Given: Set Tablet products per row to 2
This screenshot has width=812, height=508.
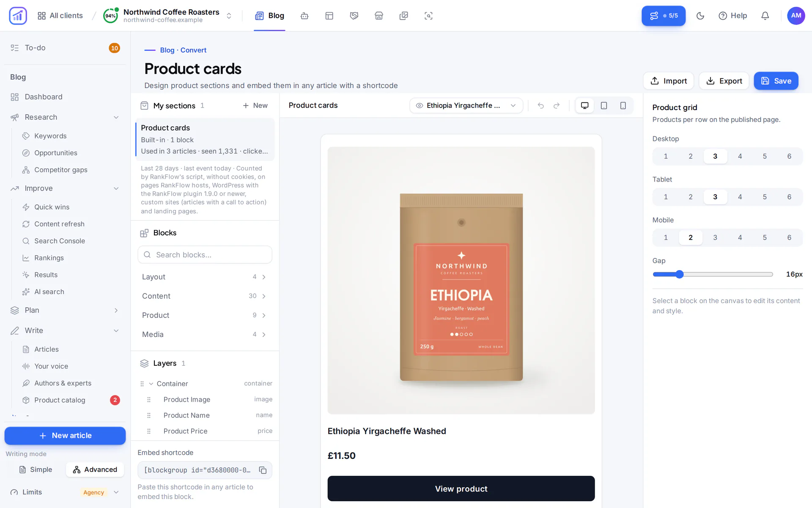Looking at the screenshot, I should 691,197.
